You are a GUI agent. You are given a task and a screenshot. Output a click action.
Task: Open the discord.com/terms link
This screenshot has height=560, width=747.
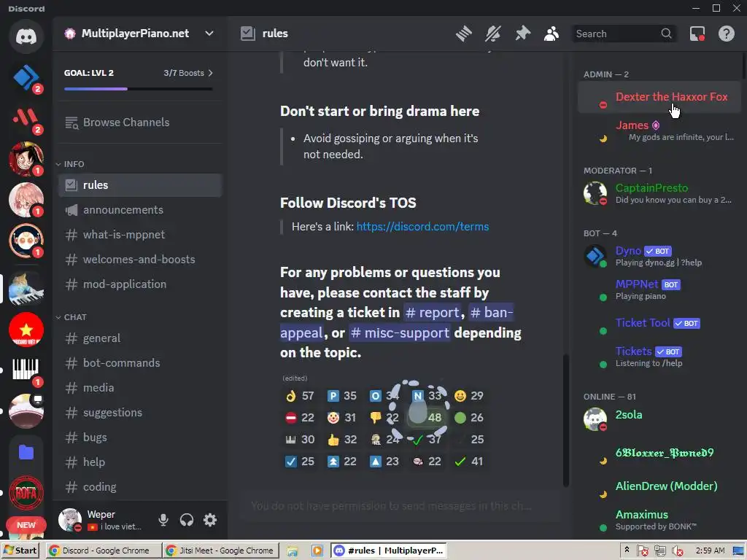pos(422,227)
